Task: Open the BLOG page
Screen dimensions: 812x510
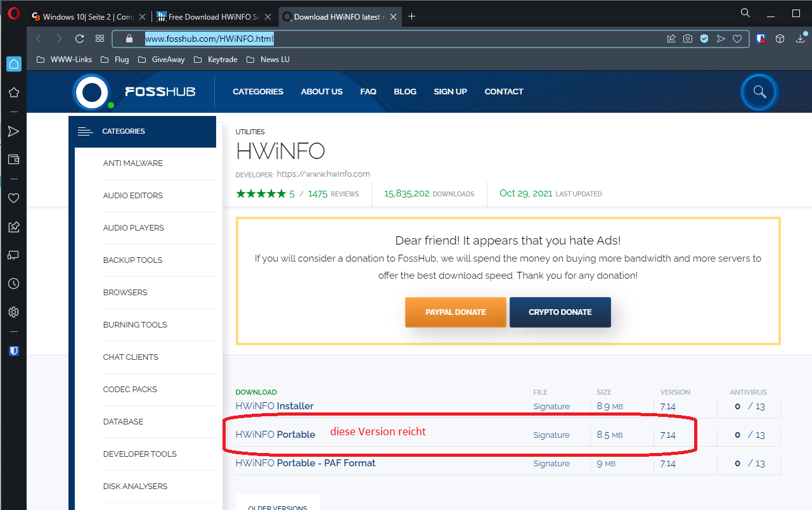Action: point(405,92)
